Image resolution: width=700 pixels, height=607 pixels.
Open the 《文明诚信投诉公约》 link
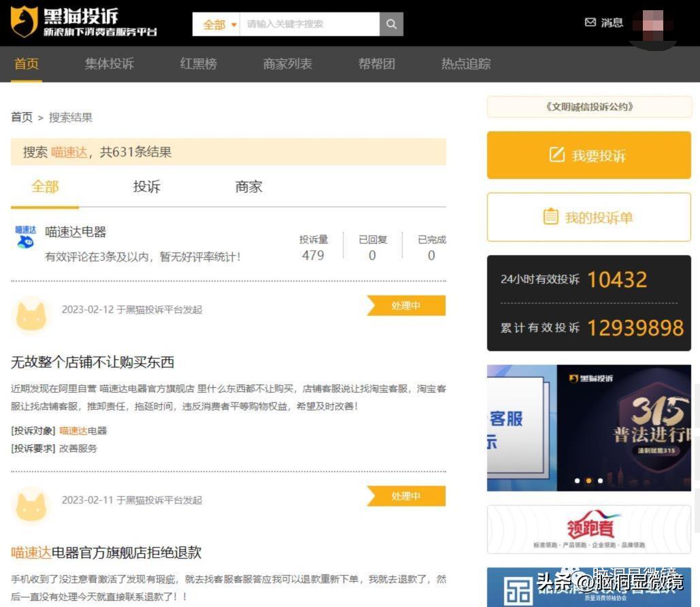[x=588, y=107]
